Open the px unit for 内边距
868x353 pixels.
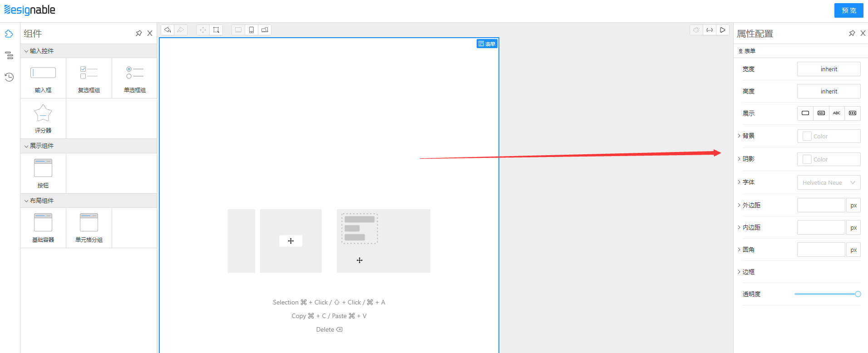[x=853, y=228]
